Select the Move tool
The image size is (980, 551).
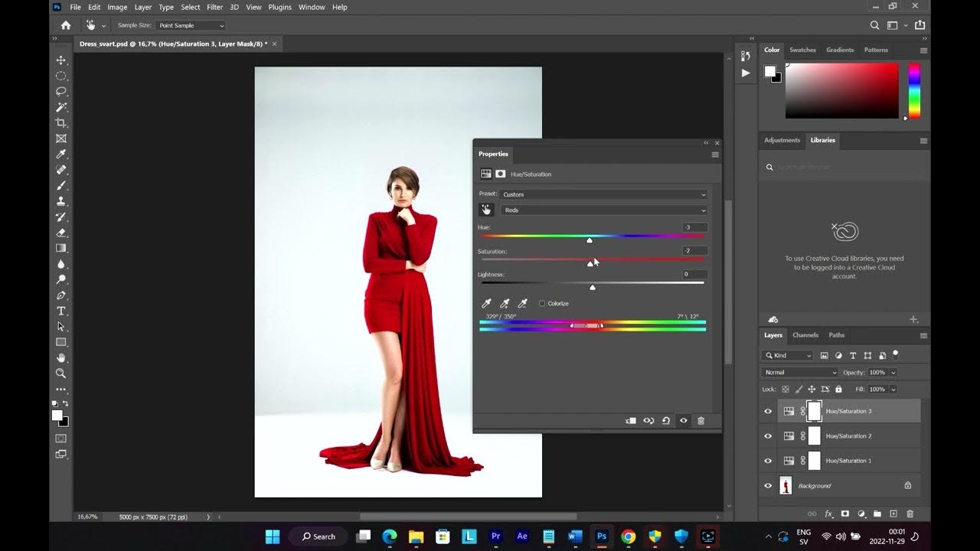pyautogui.click(x=61, y=60)
